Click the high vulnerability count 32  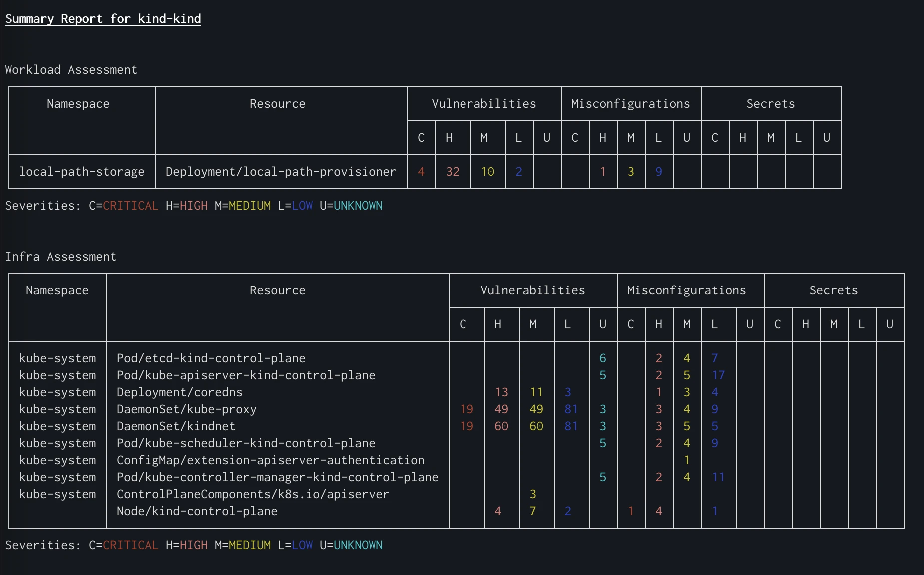click(x=453, y=172)
